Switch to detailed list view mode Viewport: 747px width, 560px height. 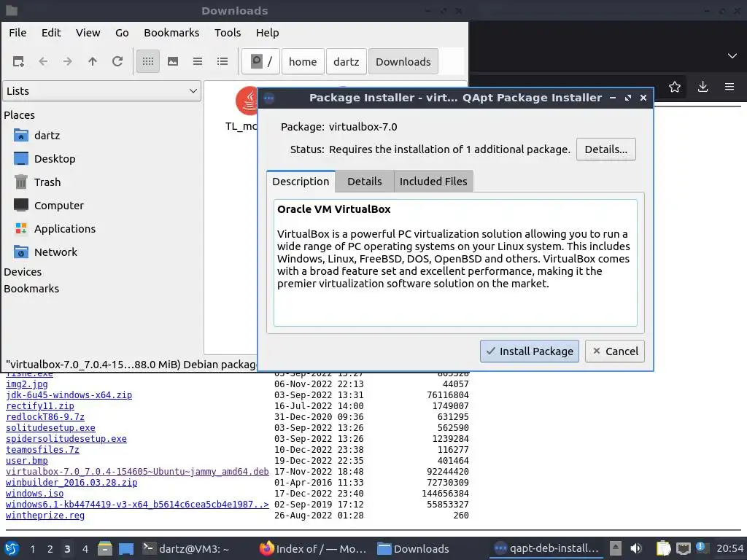(x=222, y=61)
